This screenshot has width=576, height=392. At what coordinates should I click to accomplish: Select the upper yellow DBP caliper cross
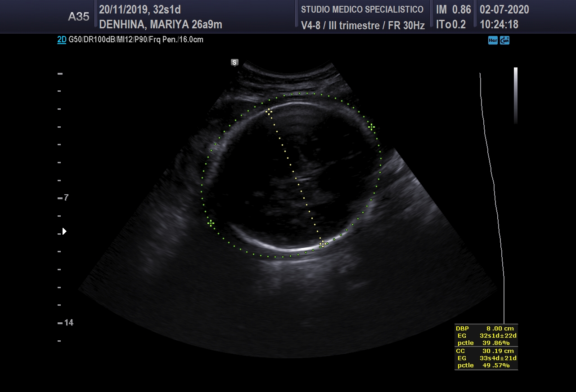(269, 111)
